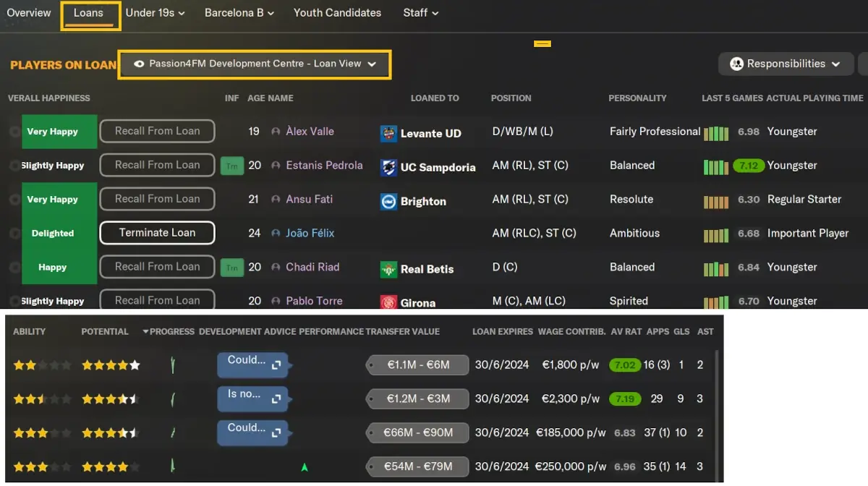Screen dimensions: 868x486
Task: Open last 5 games form bars for Àlex Valle
Action: point(716,133)
